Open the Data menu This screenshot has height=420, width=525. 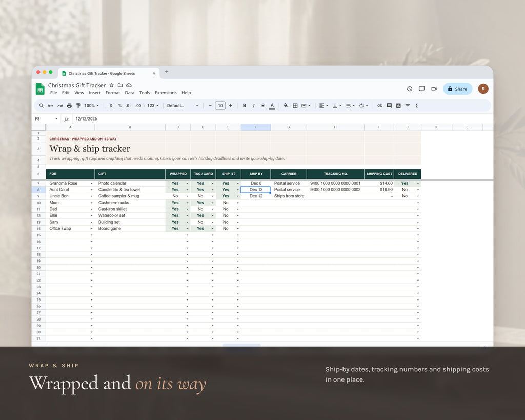[130, 93]
